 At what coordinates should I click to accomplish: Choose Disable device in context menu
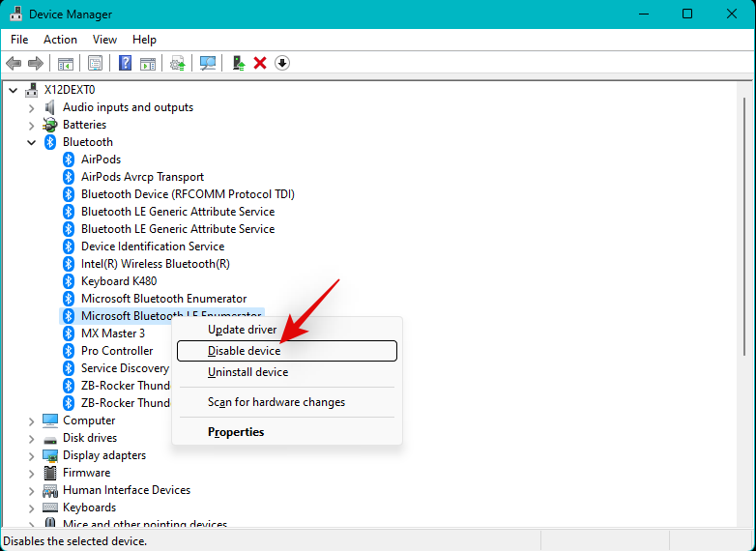point(287,351)
